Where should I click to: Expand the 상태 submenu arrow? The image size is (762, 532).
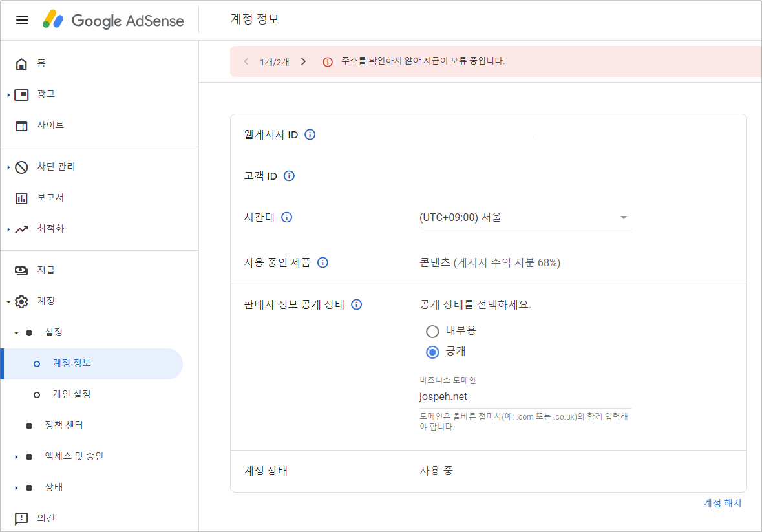coord(16,488)
